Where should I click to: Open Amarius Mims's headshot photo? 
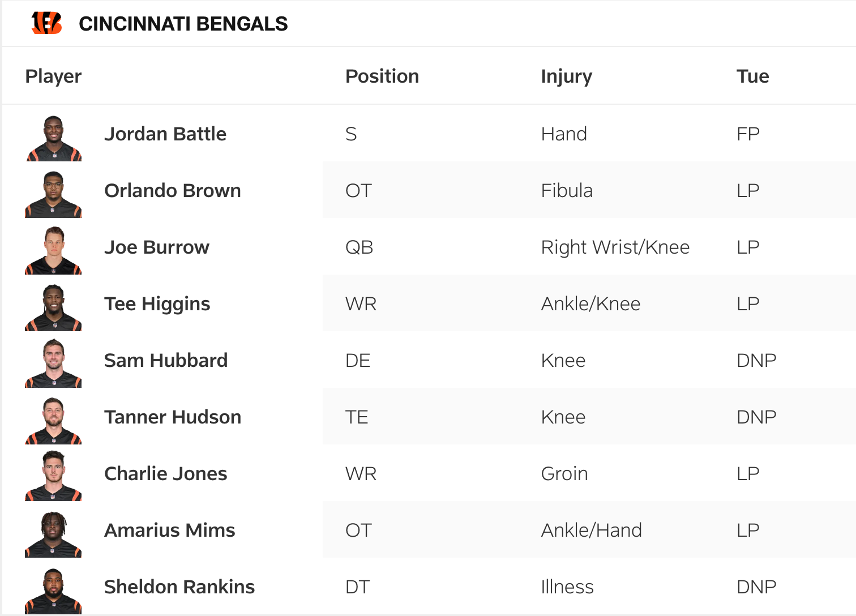53,534
